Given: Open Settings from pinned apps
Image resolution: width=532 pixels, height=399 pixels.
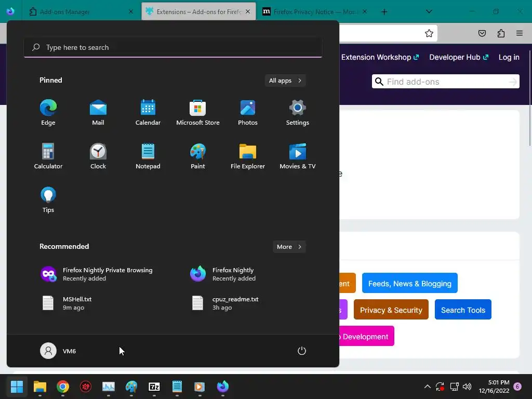Looking at the screenshot, I should click(298, 113).
